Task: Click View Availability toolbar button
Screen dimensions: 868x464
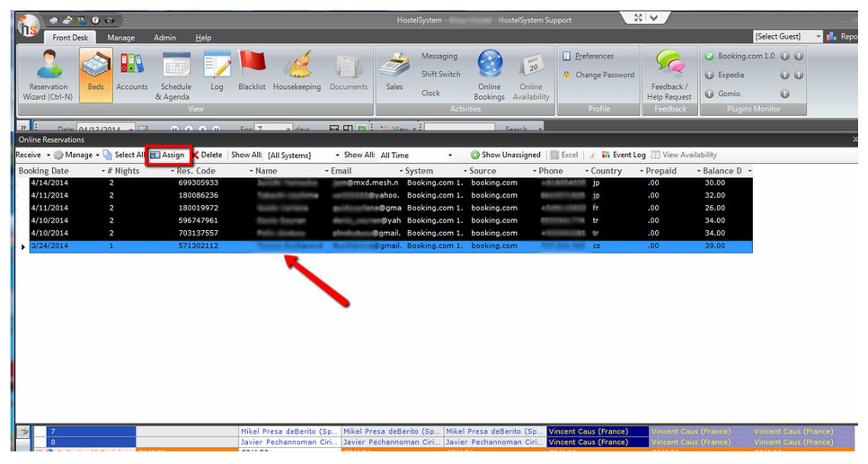Action: click(x=684, y=155)
